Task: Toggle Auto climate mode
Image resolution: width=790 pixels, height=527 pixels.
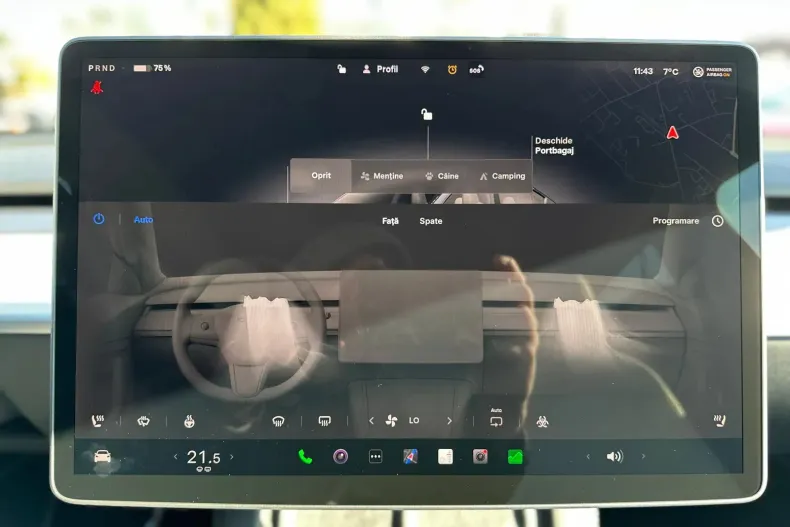Action: pyautogui.click(x=143, y=220)
